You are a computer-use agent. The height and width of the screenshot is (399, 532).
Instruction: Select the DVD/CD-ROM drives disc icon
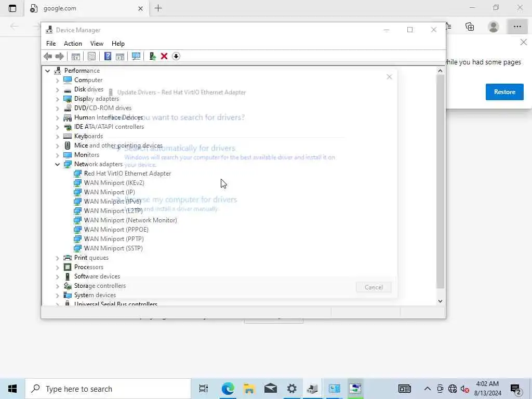coord(68,108)
